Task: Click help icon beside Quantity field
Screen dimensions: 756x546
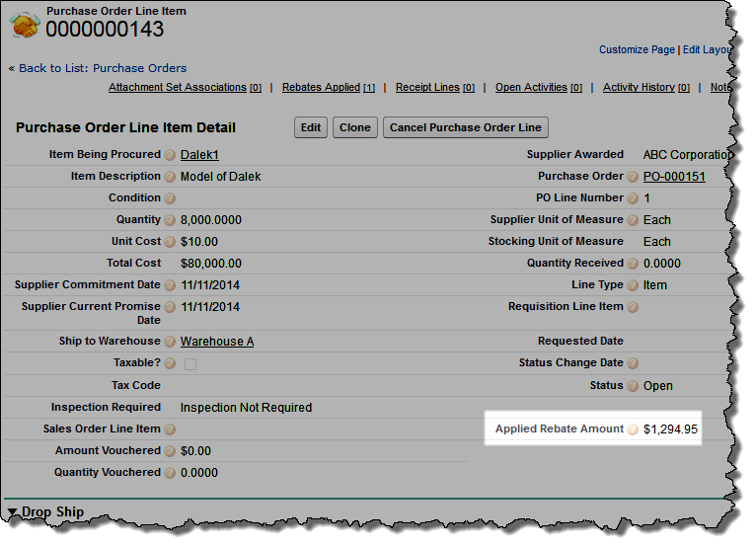Action: pyautogui.click(x=170, y=220)
